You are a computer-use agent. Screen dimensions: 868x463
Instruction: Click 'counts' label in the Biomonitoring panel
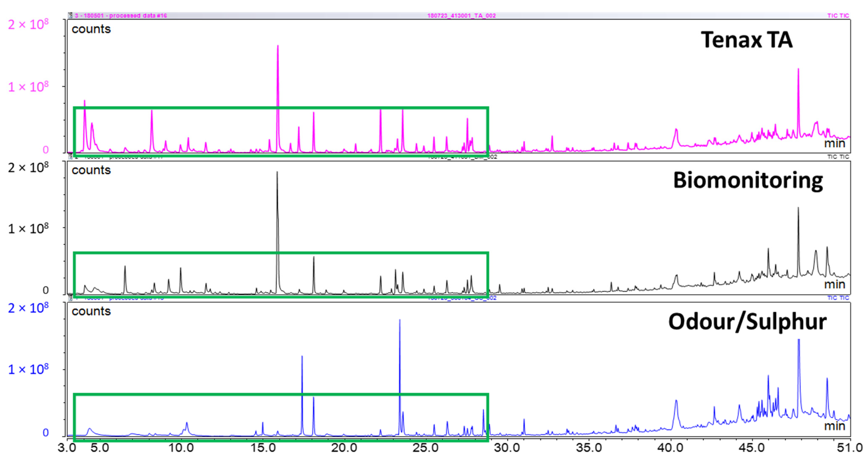pyautogui.click(x=91, y=170)
